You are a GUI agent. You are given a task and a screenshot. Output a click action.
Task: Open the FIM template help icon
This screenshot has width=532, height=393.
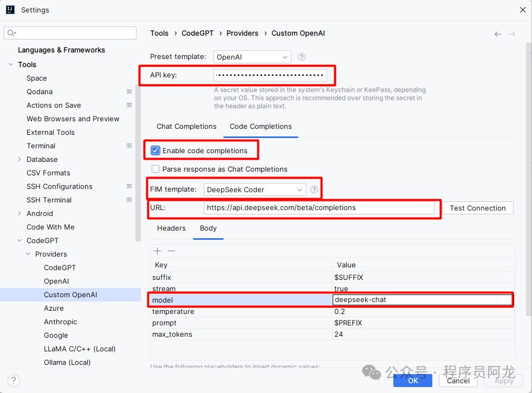[x=314, y=189]
